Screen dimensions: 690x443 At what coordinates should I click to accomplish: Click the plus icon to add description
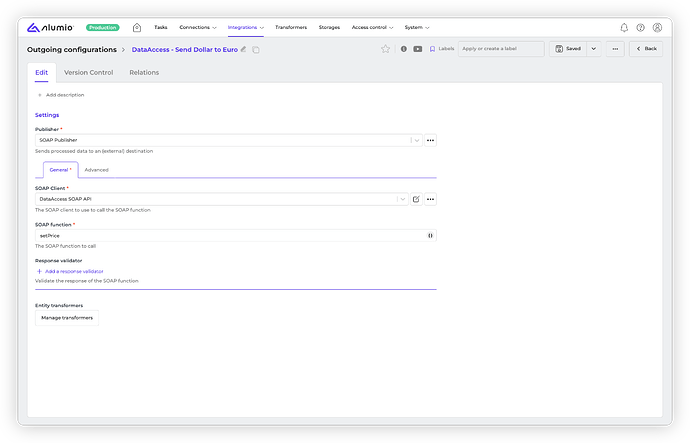point(40,95)
